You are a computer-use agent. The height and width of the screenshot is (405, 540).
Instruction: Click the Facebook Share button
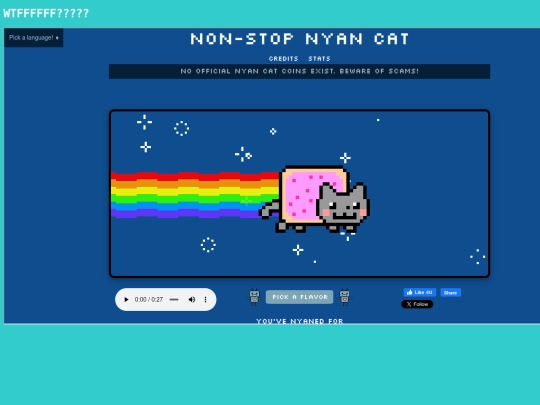[450, 292]
